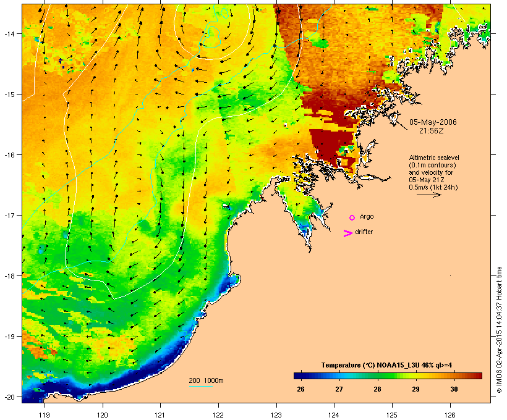The height and width of the screenshot is (420, 507).
Task: Click the longitude axis label 120
Action: point(103,415)
